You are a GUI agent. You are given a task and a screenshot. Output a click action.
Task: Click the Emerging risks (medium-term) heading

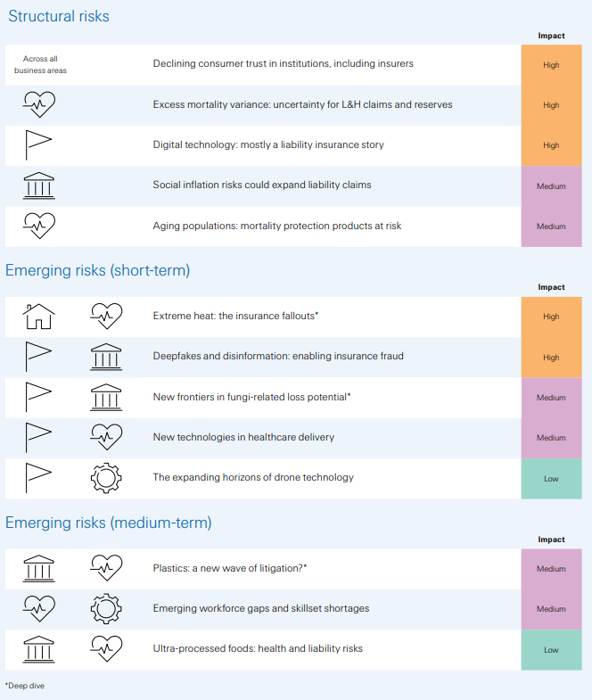coord(108,523)
